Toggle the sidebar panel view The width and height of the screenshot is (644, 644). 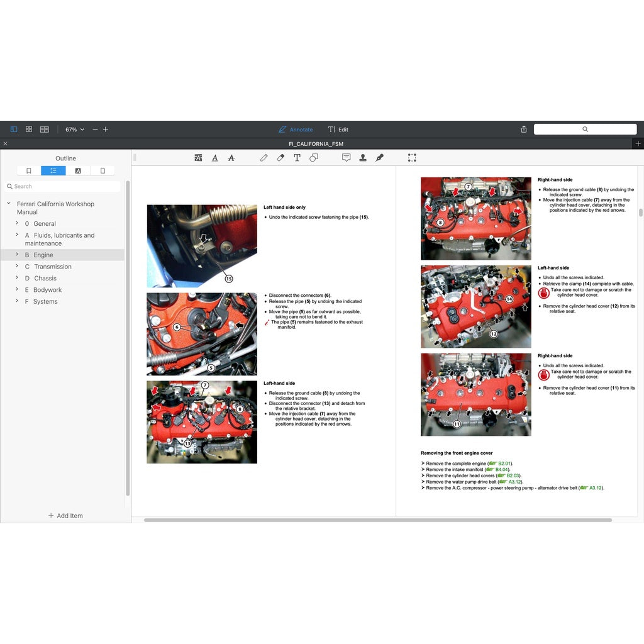click(x=14, y=130)
